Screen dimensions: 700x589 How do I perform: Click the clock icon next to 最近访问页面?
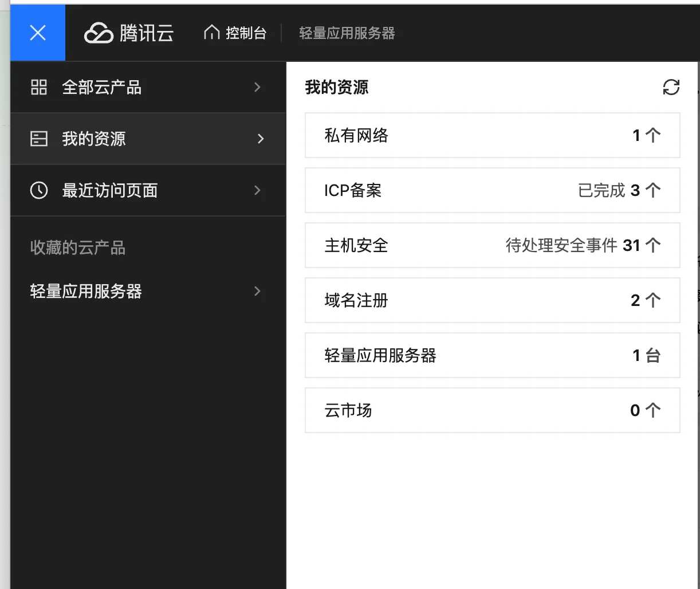[38, 190]
